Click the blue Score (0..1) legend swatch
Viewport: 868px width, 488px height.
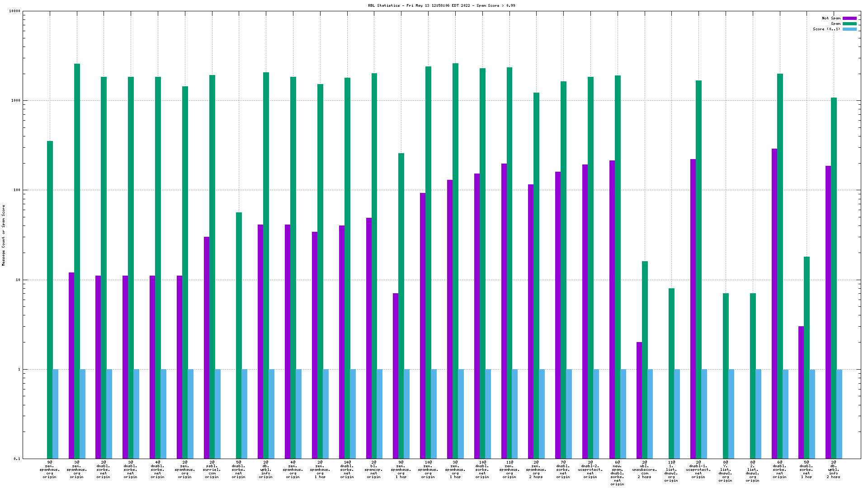(849, 29)
